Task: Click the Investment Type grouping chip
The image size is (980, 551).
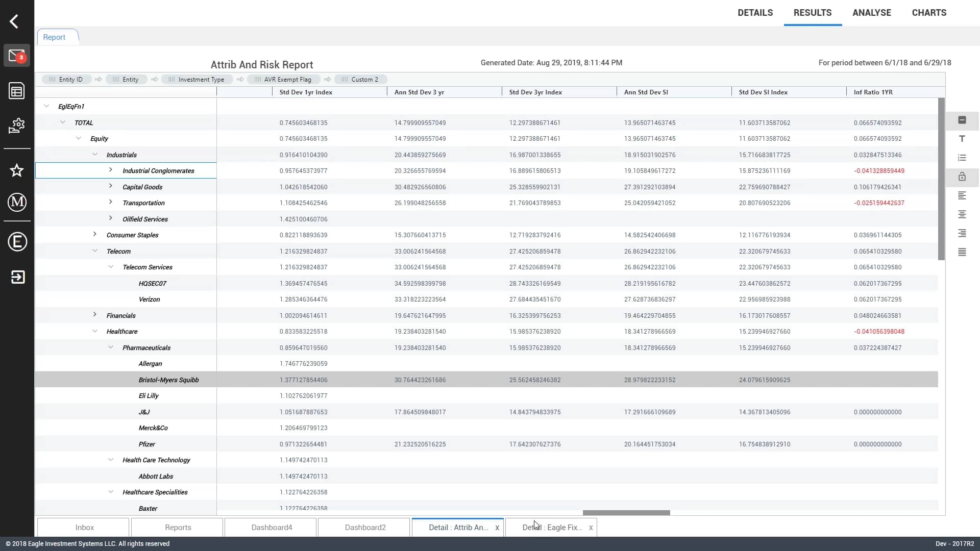Action: [x=197, y=79]
